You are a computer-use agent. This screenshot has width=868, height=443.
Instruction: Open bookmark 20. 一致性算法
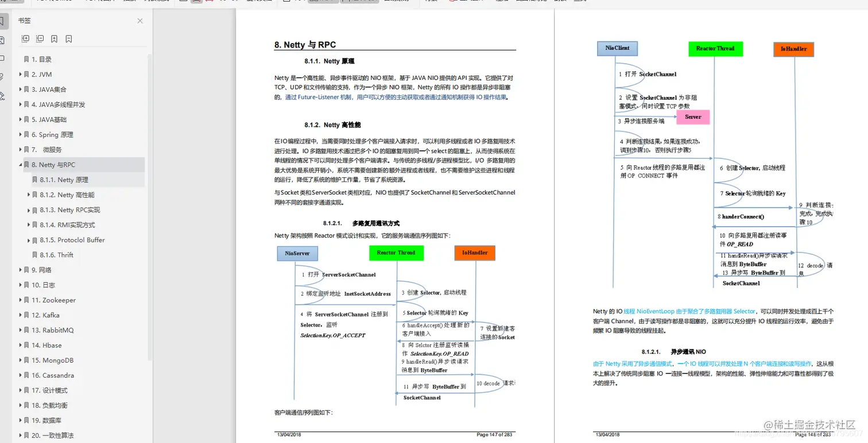[x=53, y=436]
